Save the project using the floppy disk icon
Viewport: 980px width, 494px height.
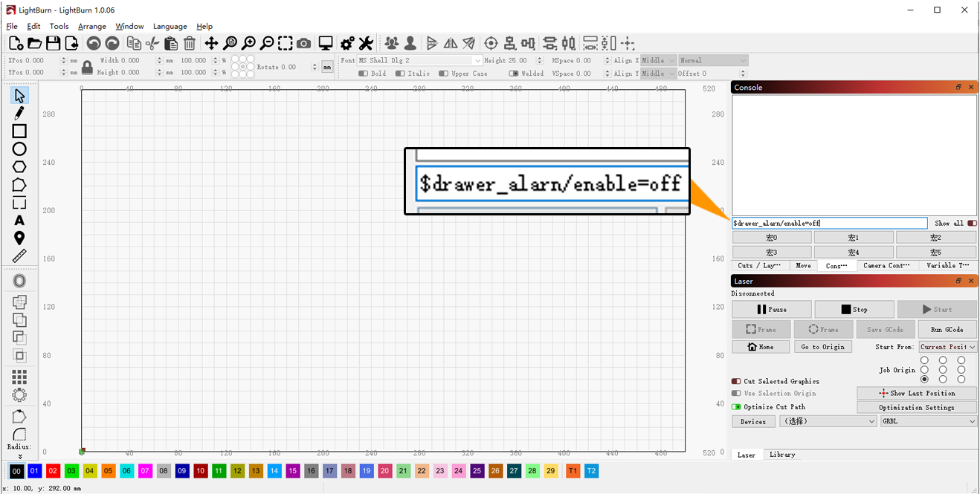click(x=53, y=44)
